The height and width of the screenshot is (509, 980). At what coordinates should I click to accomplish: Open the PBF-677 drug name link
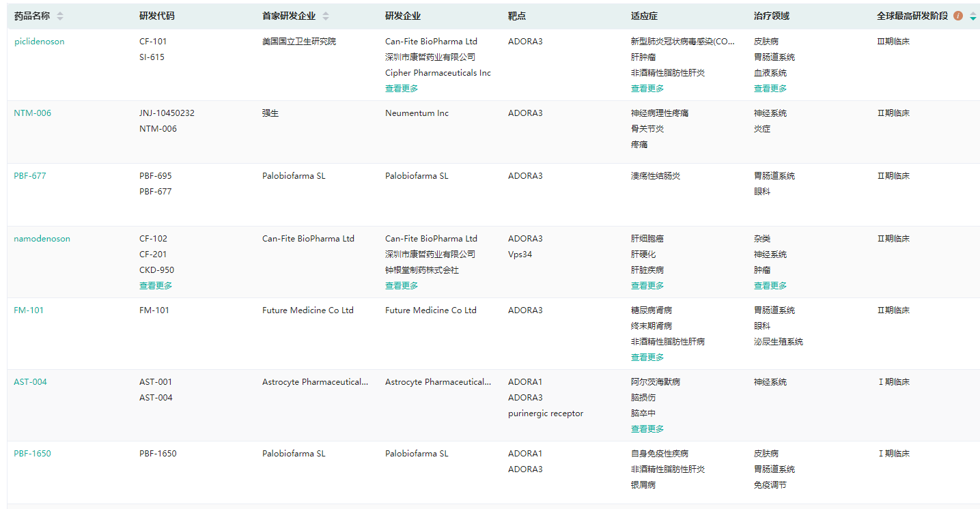(x=30, y=176)
